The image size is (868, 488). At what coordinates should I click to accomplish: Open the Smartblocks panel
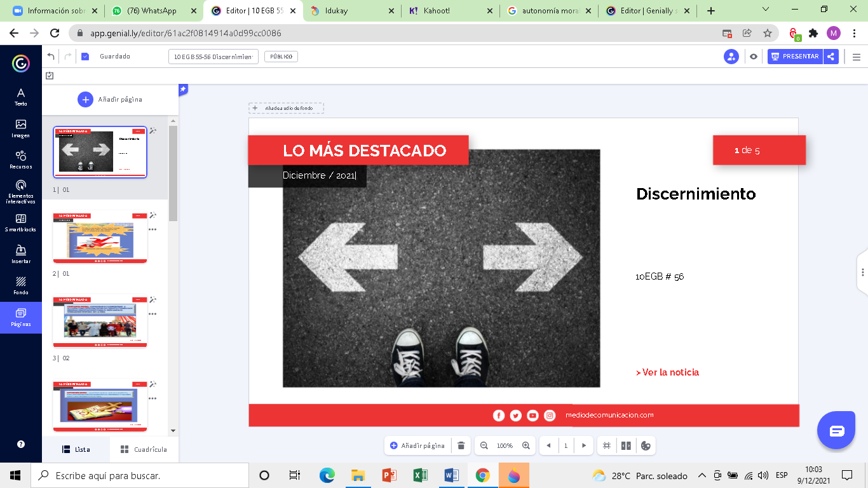21,222
